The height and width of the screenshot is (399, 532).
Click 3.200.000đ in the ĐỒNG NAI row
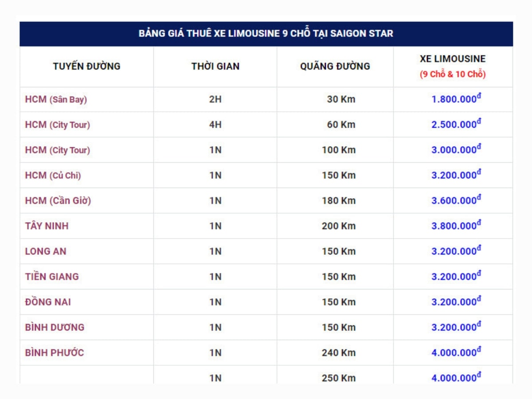pos(456,301)
